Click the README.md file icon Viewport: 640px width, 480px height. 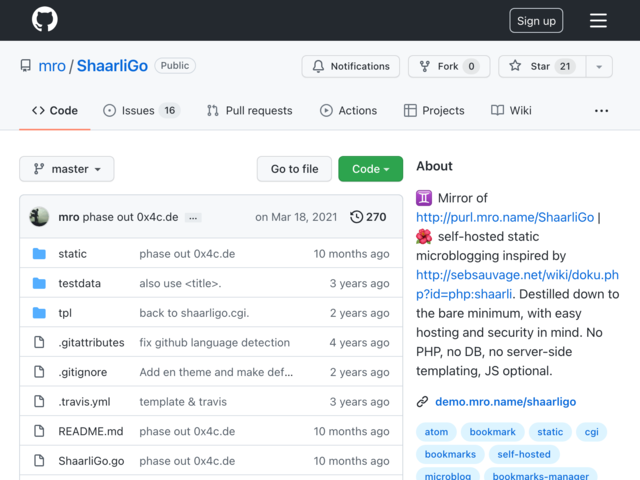click(x=39, y=431)
